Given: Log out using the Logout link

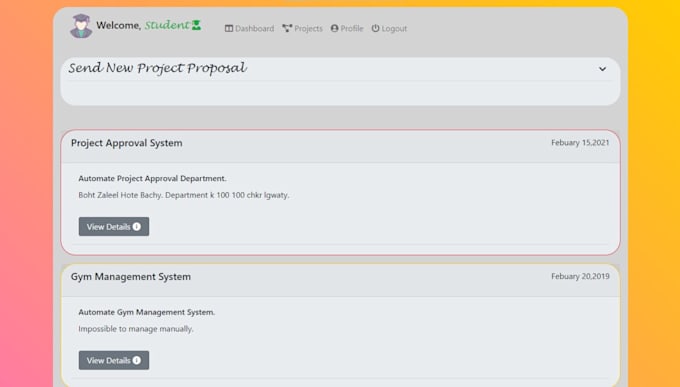Looking at the screenshot, I should [x=389, y=29].
